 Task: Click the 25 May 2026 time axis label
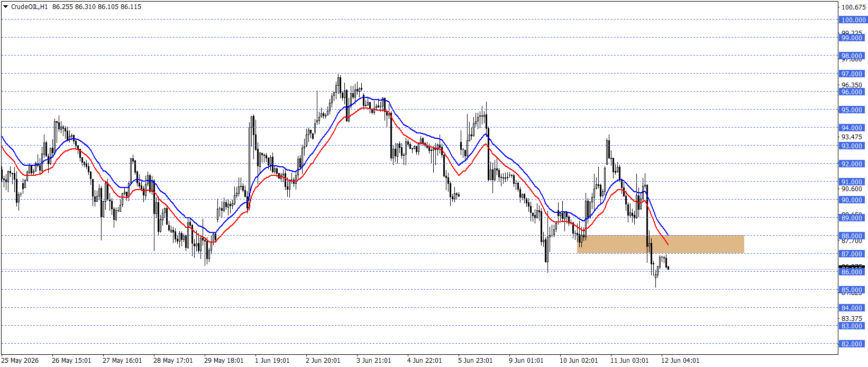pyautogui.click(x=20, y=361)
